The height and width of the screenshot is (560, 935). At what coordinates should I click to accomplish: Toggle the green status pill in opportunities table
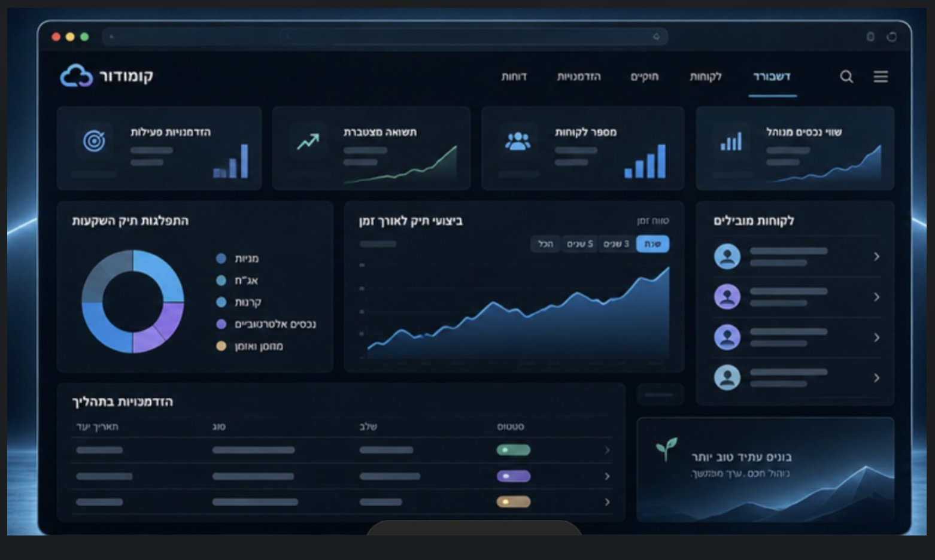(x=514, y=450)
